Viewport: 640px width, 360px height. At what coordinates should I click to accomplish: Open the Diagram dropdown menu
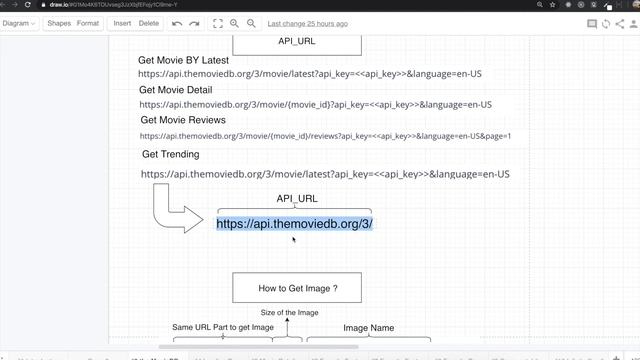pos(18,24)
